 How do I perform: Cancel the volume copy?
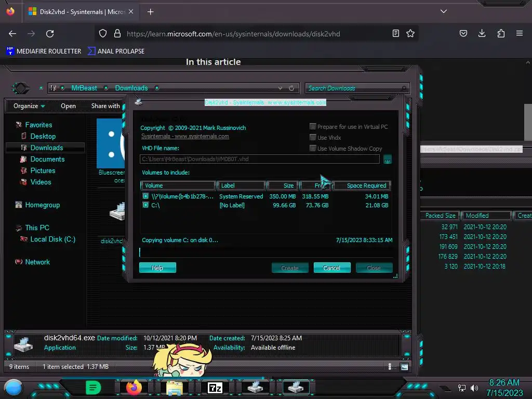click(332, 268)
